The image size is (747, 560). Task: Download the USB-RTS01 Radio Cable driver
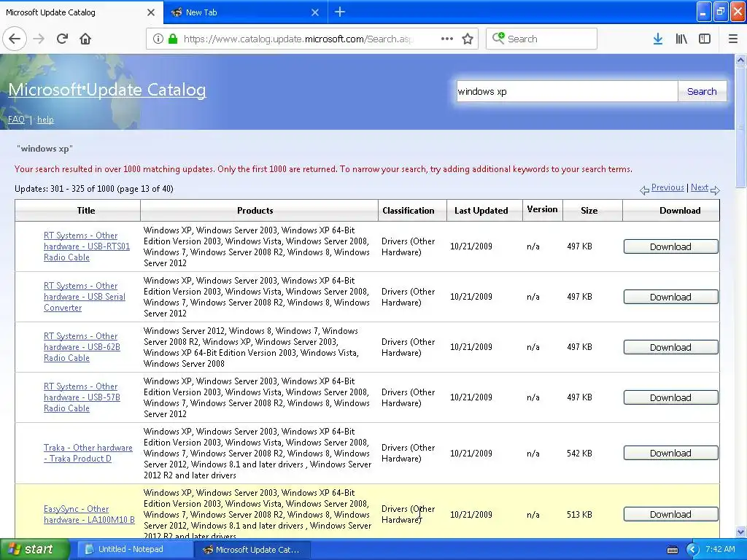(671, 246)
